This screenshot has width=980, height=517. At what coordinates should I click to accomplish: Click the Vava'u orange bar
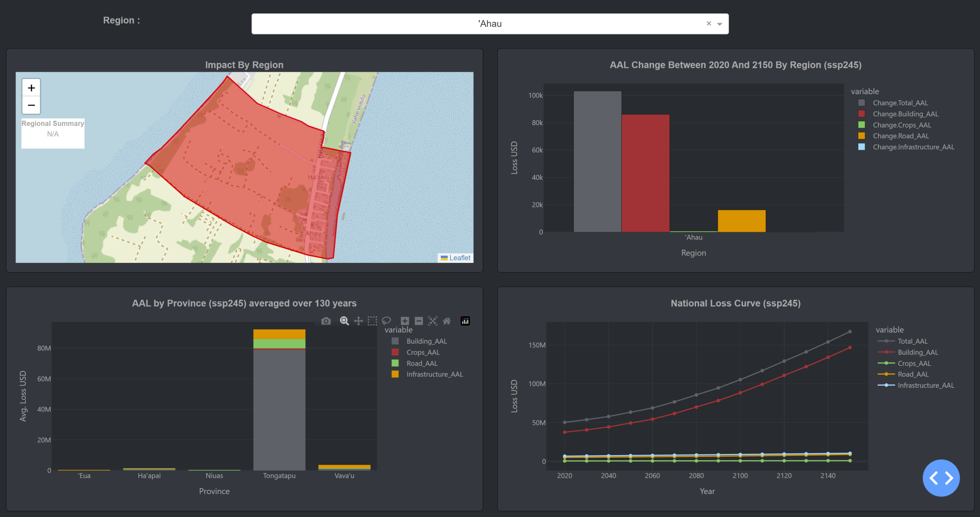(x=344, y=467)
